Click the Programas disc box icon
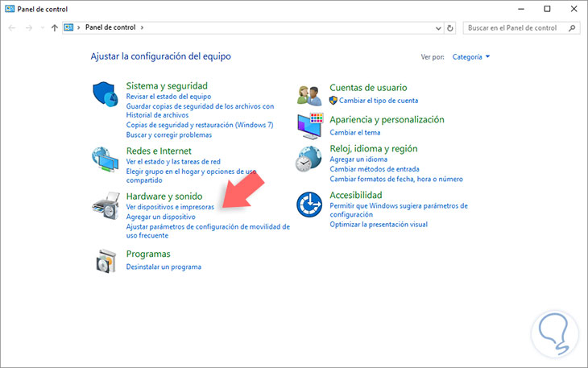 (106, 261)
